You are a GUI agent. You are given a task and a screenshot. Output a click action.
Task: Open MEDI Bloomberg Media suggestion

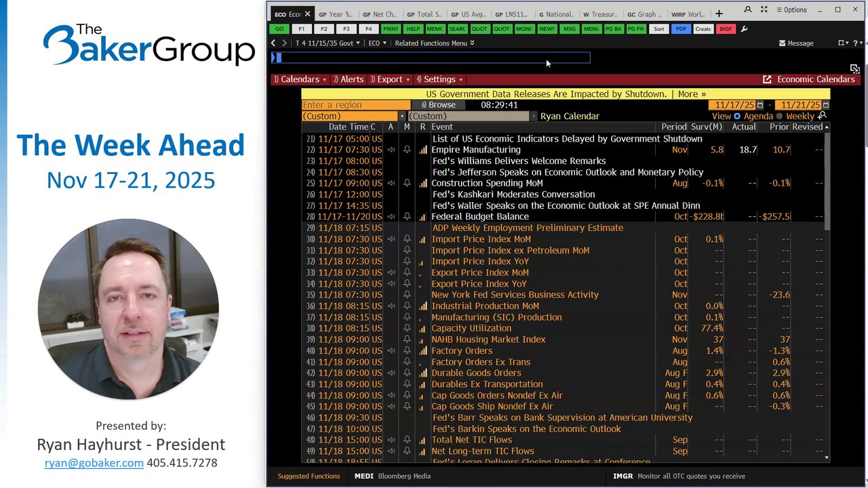click(x=392, y=476)
